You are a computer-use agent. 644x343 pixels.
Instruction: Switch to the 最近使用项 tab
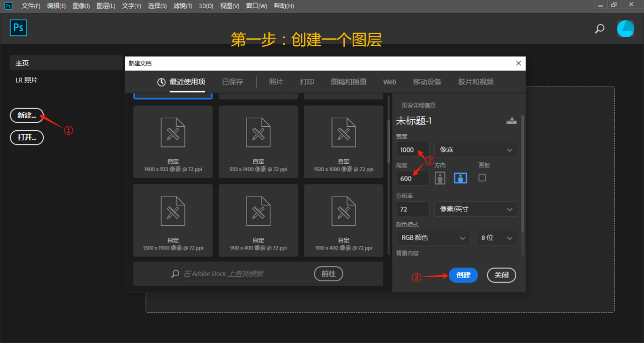pos(187,82)
